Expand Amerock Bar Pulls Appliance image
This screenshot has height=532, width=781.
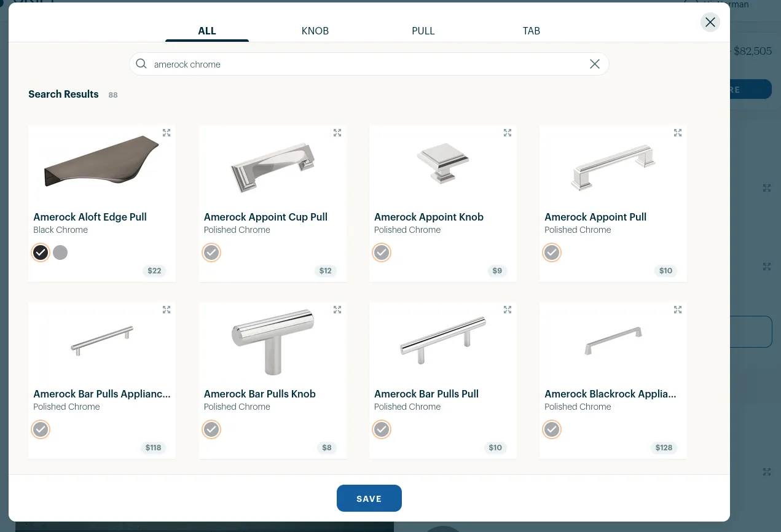click(167, 310)
